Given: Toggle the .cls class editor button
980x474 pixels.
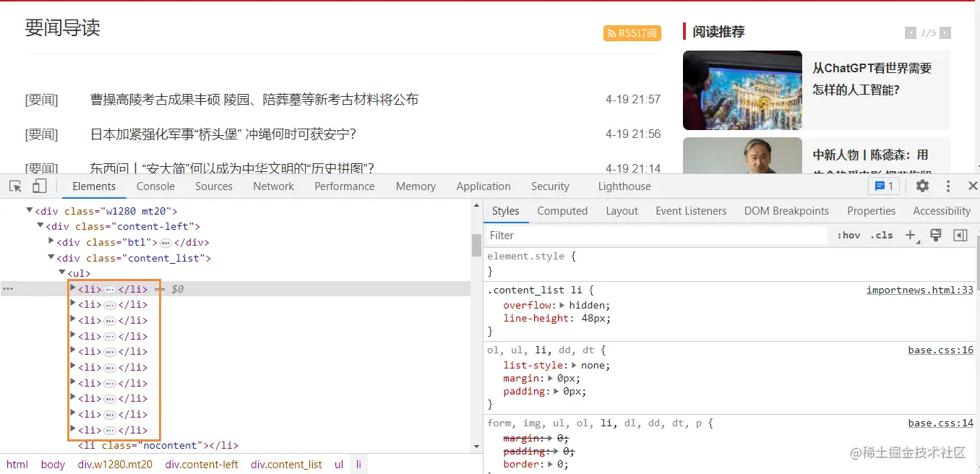Looking at the screenshot, I should (881, 235).
